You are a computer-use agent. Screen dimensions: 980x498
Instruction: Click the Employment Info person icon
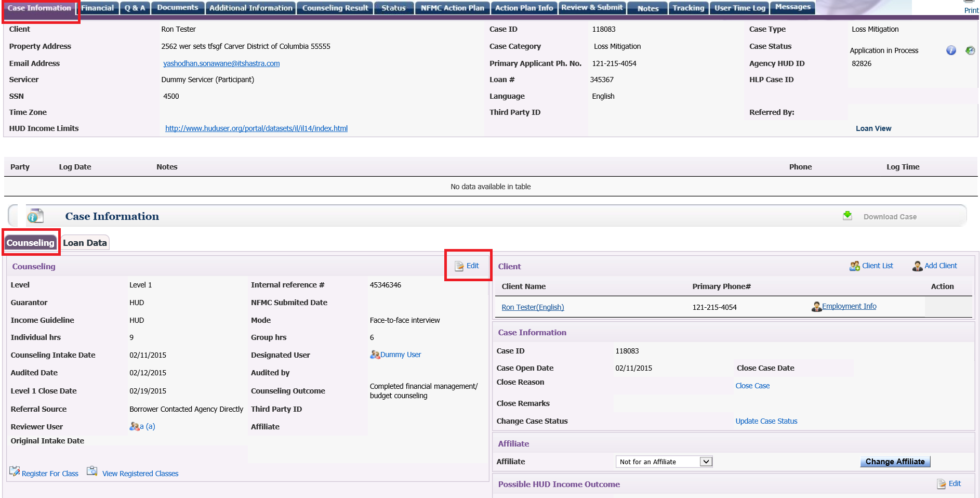click(816, 307)
